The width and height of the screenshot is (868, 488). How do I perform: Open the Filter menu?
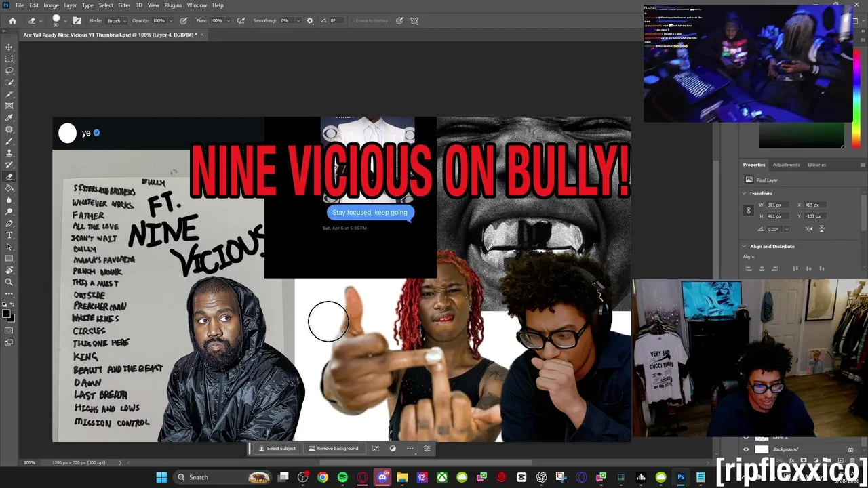tap(124, 5)
